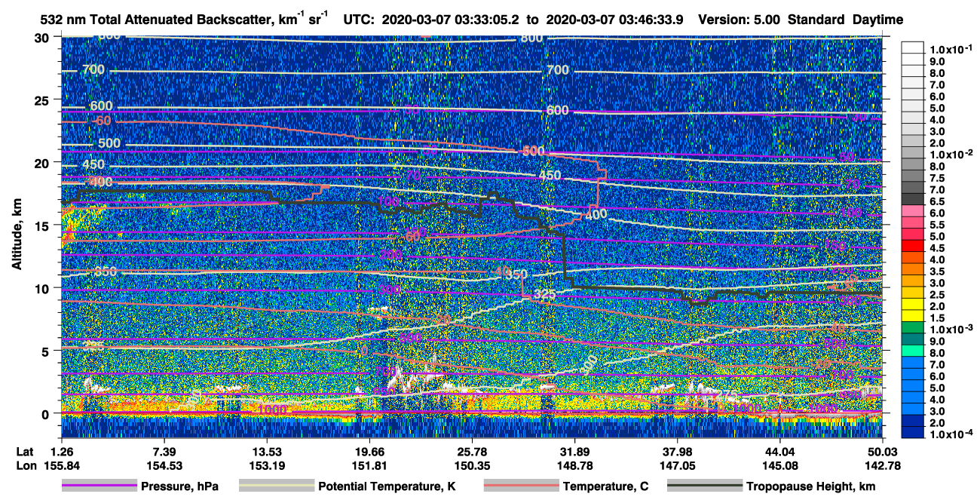Click the 'Version: 5.00' label
This screenshot has width=980, height=503.
click(741, 20)
